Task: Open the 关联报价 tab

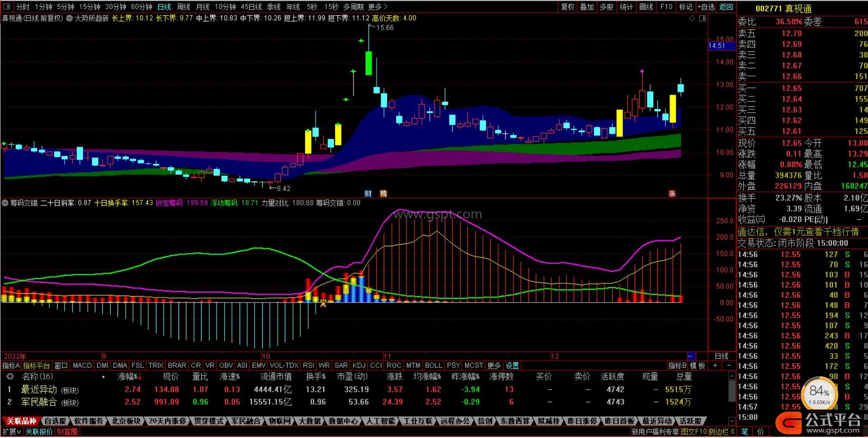Action: click(x=39, y=432)
